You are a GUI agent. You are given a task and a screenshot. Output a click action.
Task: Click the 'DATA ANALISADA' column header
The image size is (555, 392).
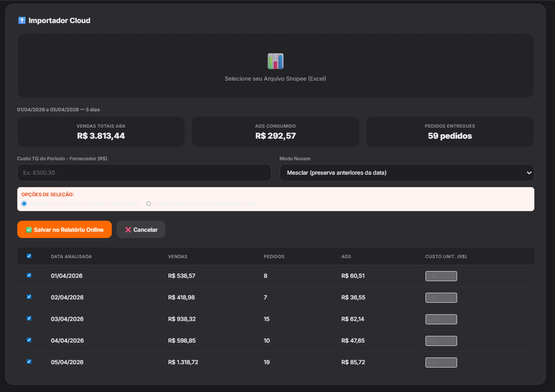click(x=71, y=256)
